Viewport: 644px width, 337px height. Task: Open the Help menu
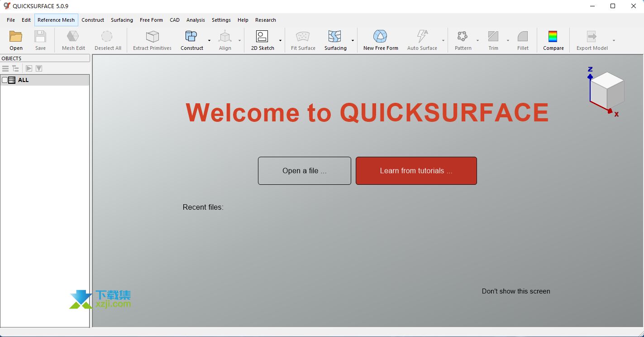click(x=243, y=20)
